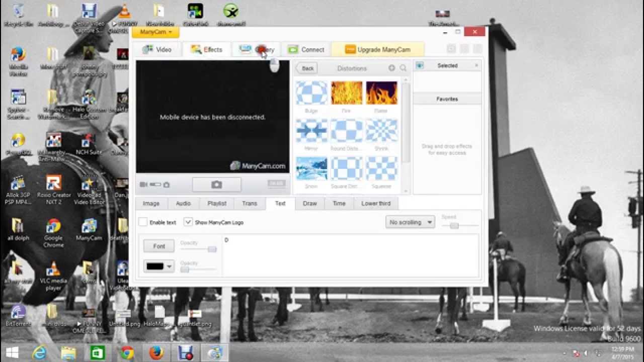
Task: Click the upper Opacity slider
Action: [198, 249]
